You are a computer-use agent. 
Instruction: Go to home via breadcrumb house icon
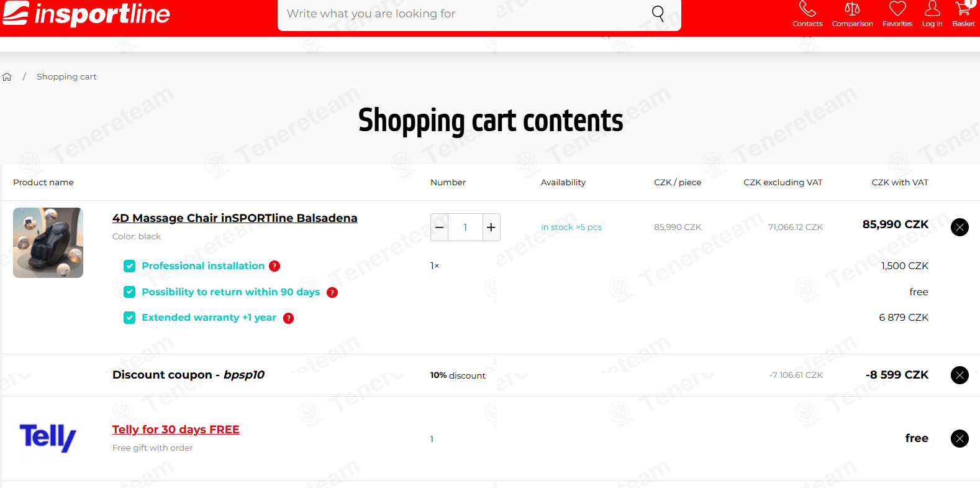tap(7, 77)
